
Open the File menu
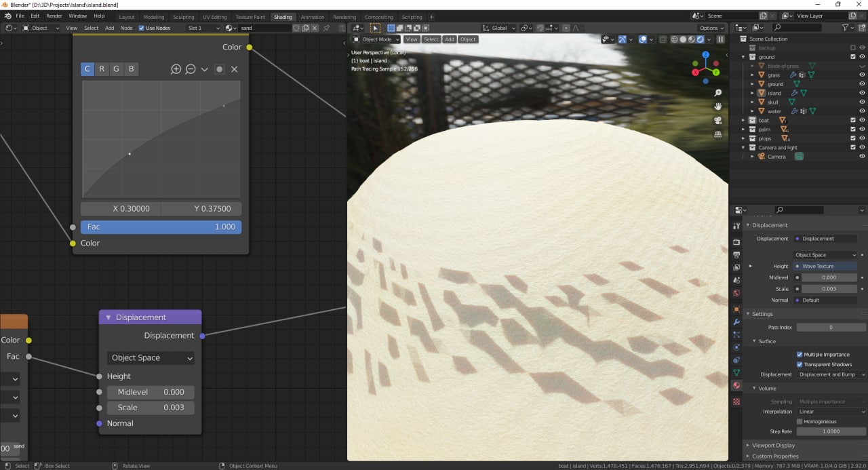pyautogui.click(x=20, y=16)
